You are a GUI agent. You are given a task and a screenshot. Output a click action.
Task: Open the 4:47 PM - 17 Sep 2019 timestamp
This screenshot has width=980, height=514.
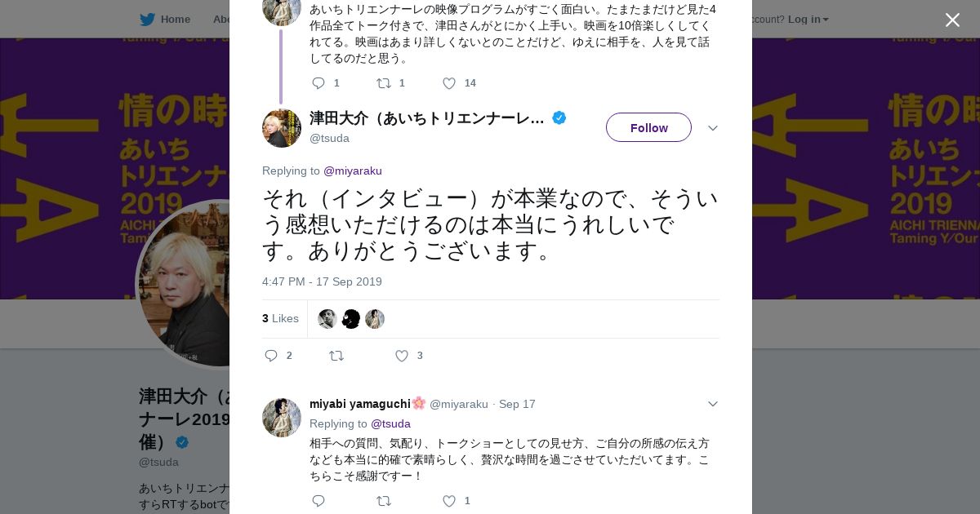click(322, 281)
